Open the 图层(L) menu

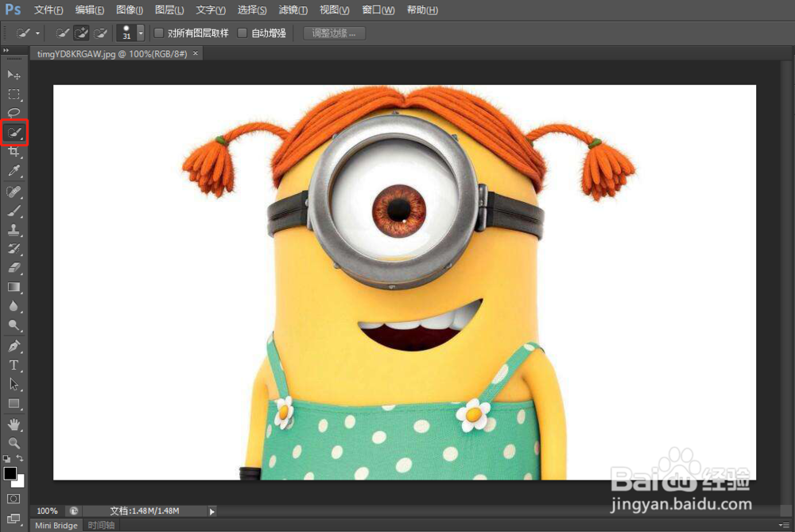click(169, 10)
